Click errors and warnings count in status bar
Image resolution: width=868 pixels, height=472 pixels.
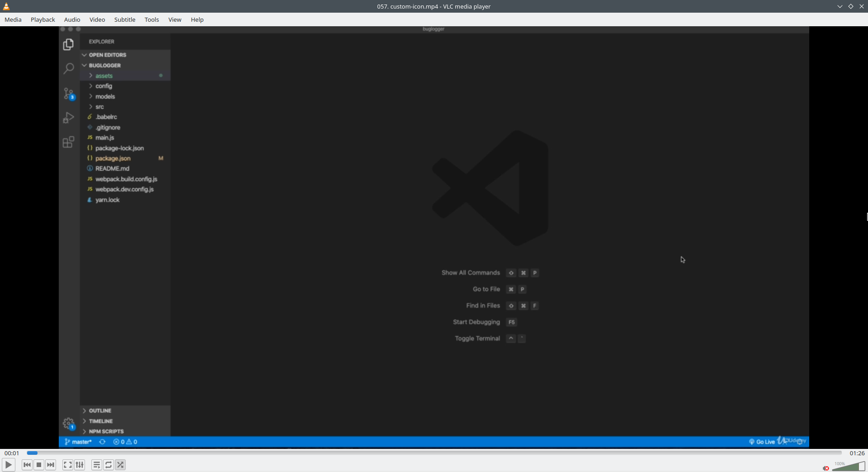click(125, 442)
